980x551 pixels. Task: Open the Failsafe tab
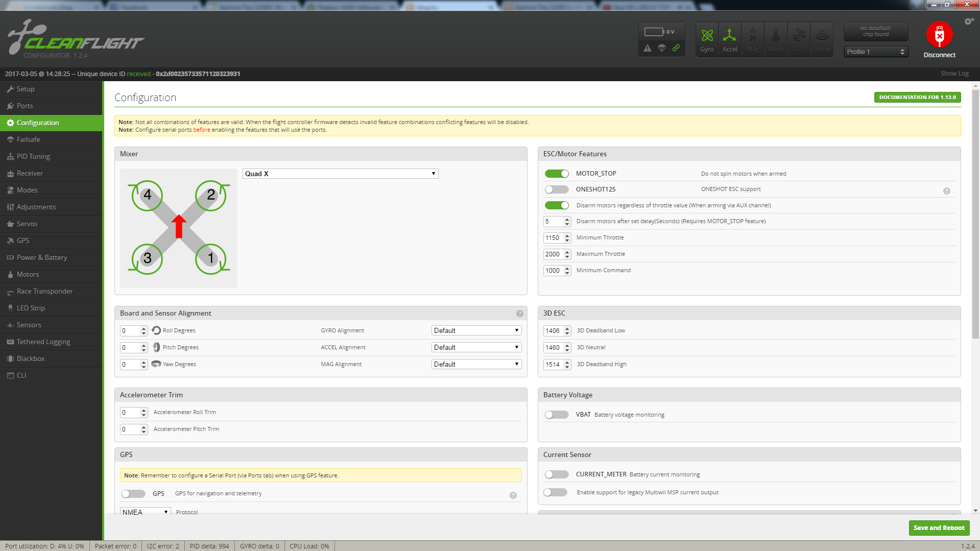click(x=51, y=139)
